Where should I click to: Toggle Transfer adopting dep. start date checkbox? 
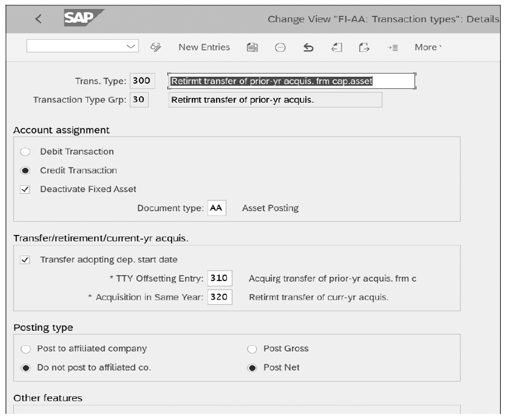point(26,259)
